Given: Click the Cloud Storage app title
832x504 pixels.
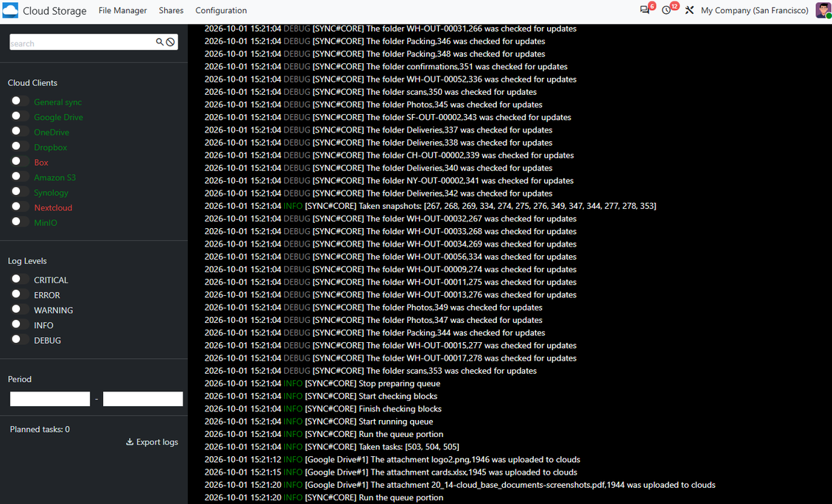Looking at the screenshot, I should (54, 10).
